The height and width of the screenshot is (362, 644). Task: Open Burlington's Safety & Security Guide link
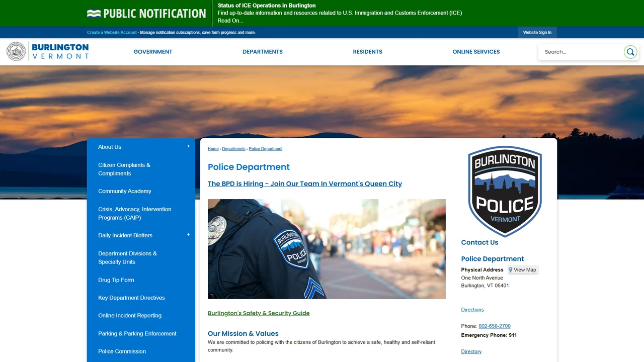(259, 313)
